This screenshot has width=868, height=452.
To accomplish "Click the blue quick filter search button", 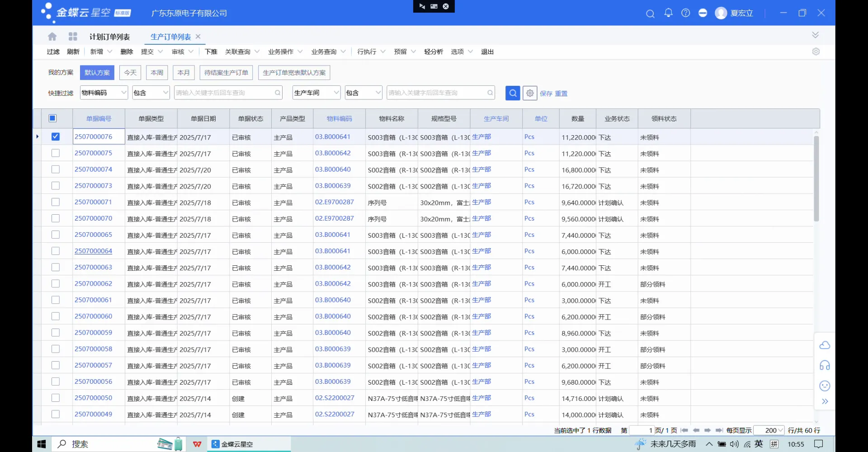I will pos(513,93).
